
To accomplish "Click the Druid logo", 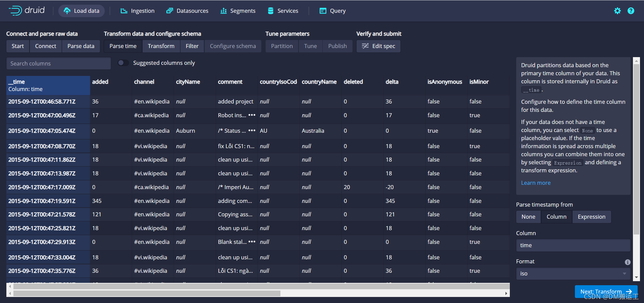I will 27,10.
